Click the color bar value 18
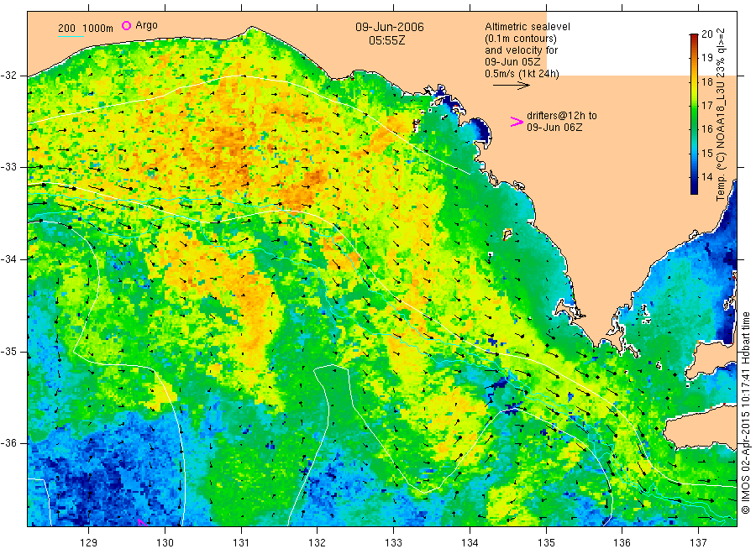756x554 pixels. pos(706,82)
